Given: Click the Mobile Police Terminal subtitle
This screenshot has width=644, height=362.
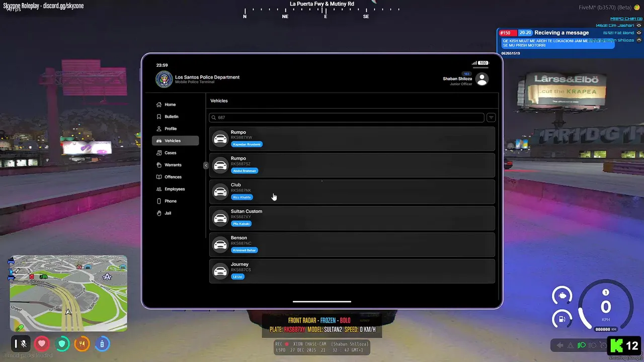Looking at the screenshot, I should click(x=195, y=82).
